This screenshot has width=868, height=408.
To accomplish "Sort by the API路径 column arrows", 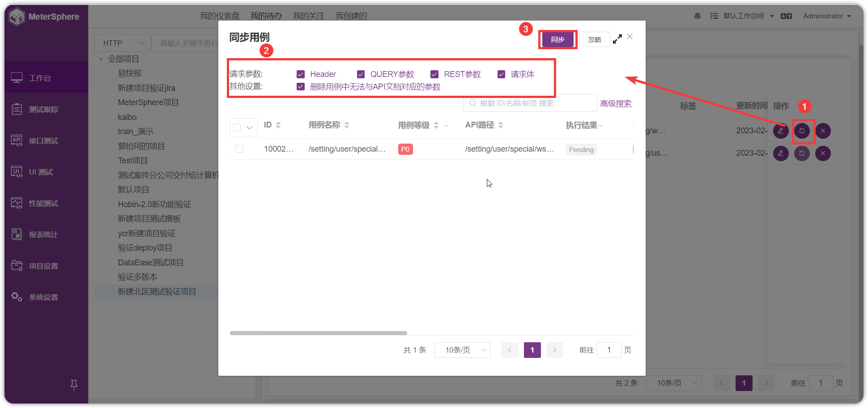I will pos(501,125).
